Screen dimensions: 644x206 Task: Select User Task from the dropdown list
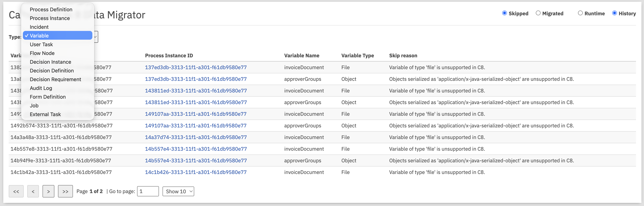pos(41,45)
